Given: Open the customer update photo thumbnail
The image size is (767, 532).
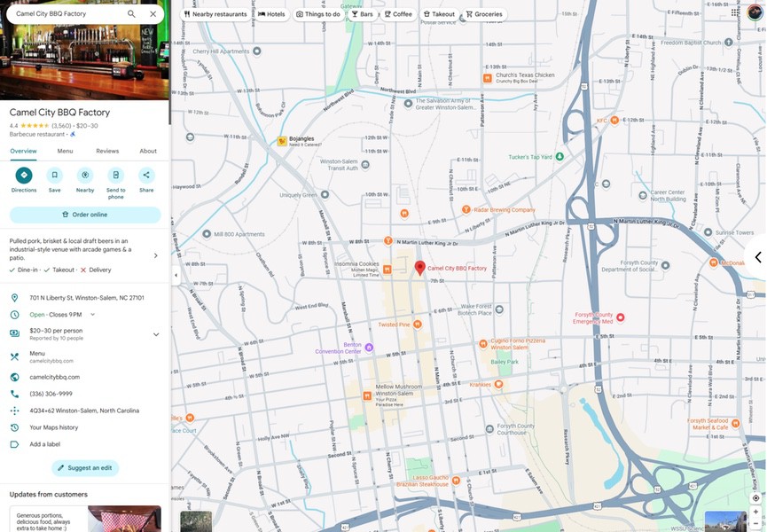Looking at the screenshot, I should click(124, 519).
